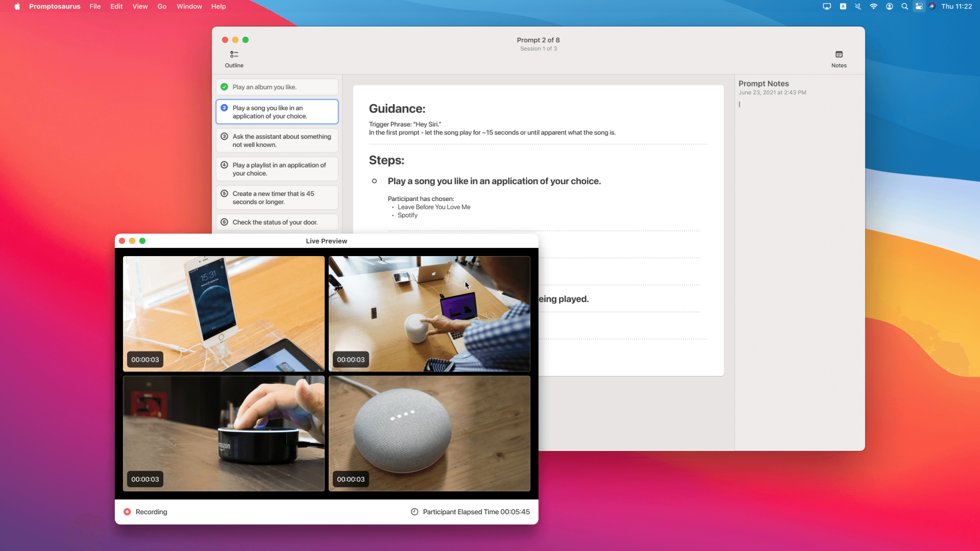Click the Wi-Fi status icon
Screen dimensions: 980x551
pos(873,6)
